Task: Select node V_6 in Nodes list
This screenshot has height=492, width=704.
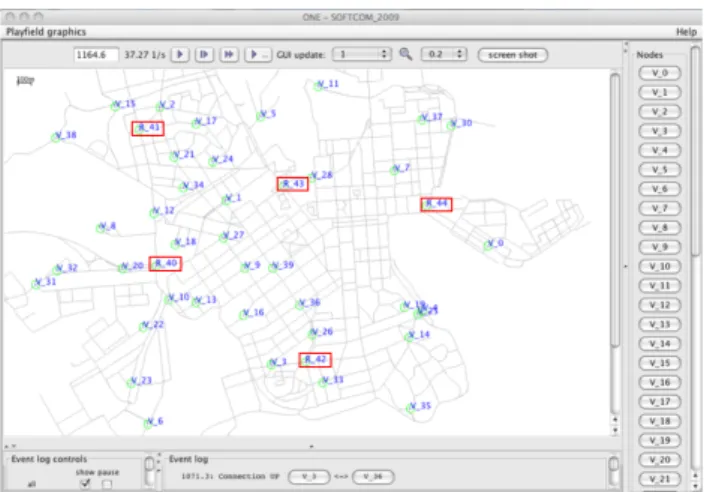Action: point(660,189)
